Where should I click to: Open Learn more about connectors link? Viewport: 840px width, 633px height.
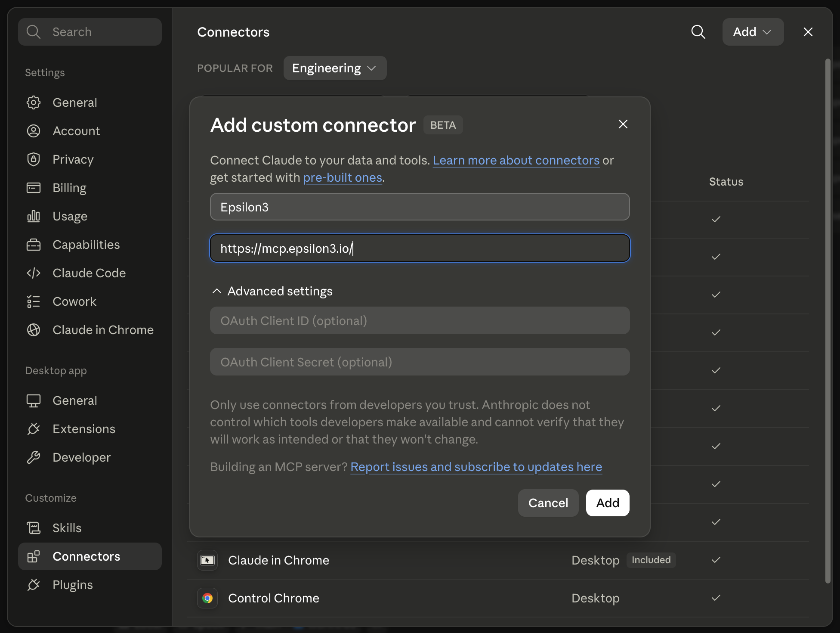pos(516,160)
